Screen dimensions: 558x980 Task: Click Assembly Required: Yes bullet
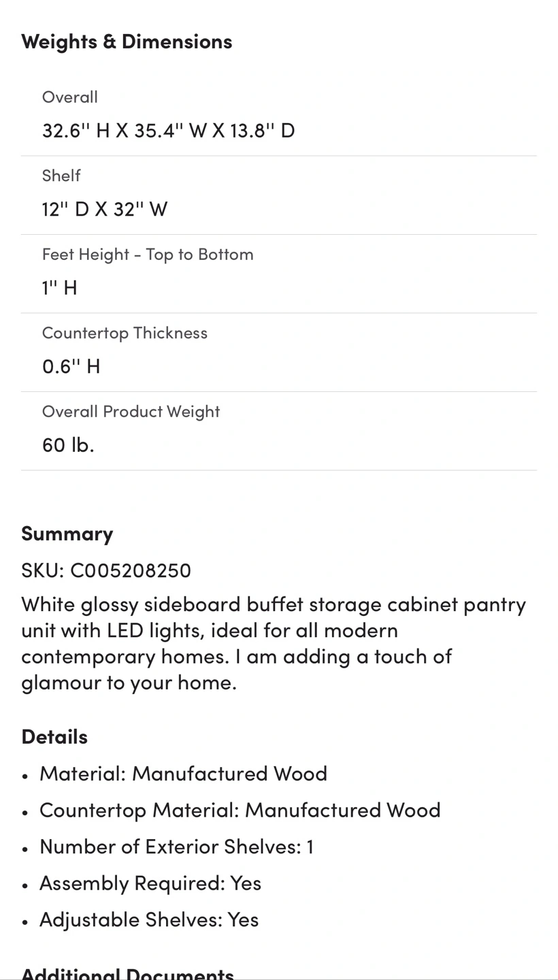[150, 883]
